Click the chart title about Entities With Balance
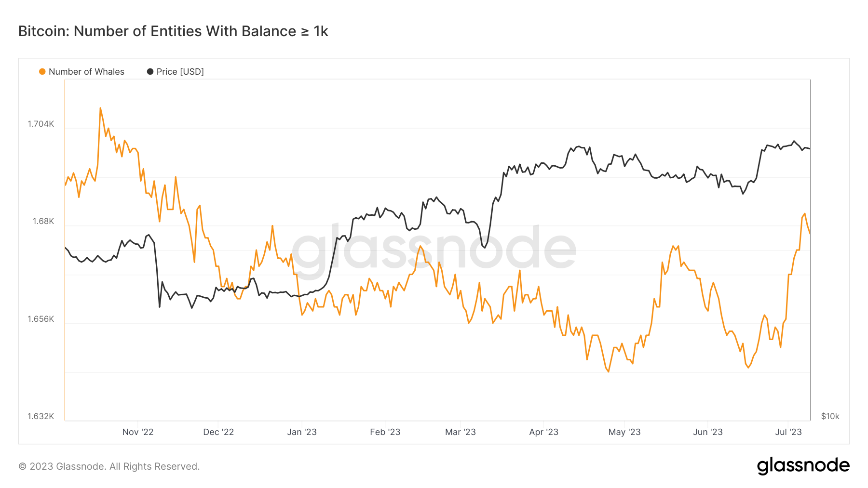868x488 pixels. tap(173, 31)
